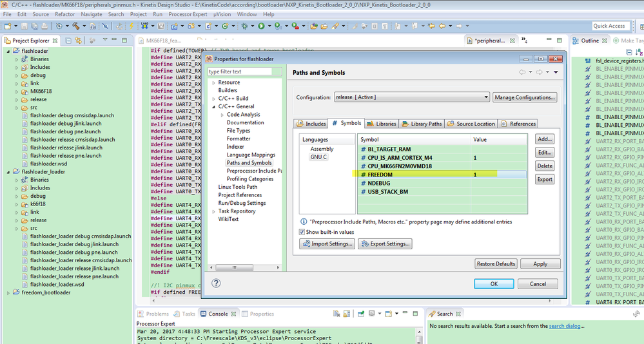Expand the MK66F18 folder
Screen dimensions: 644x344
tap(17, 91)
